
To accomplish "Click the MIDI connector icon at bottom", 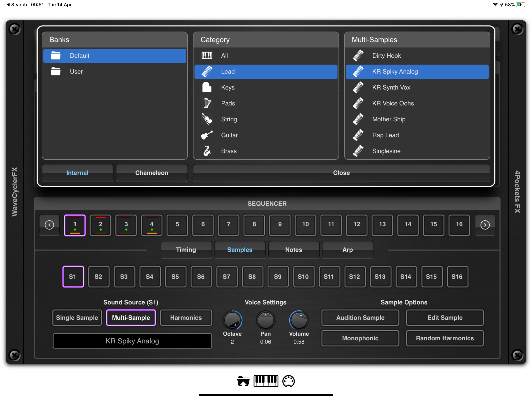I will (289, 381).
